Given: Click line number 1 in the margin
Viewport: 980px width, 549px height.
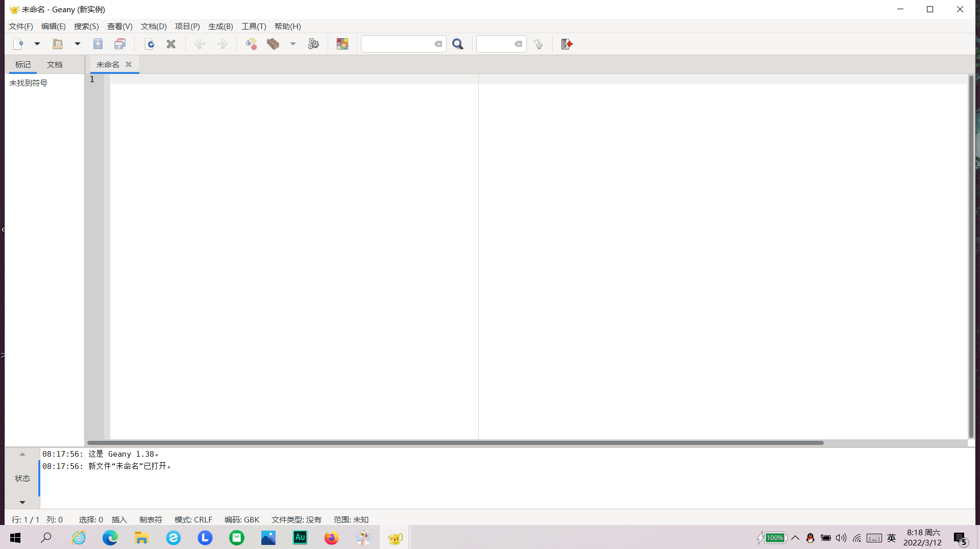Looking at the screenshot, I should coord(92,79).
